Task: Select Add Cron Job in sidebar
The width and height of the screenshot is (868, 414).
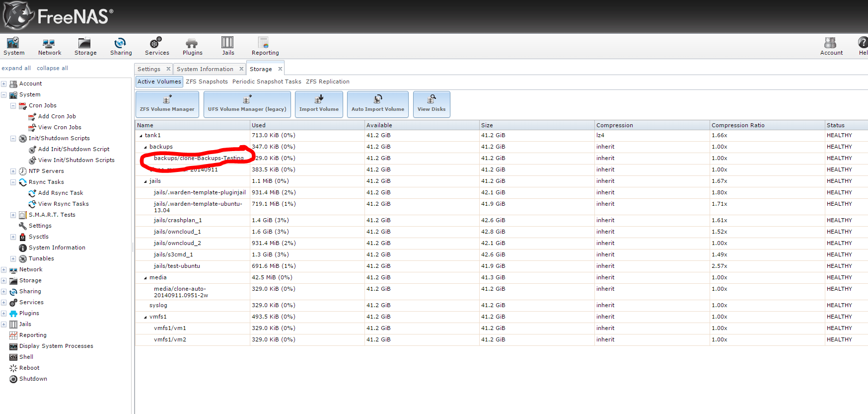Action: [57, 116]
